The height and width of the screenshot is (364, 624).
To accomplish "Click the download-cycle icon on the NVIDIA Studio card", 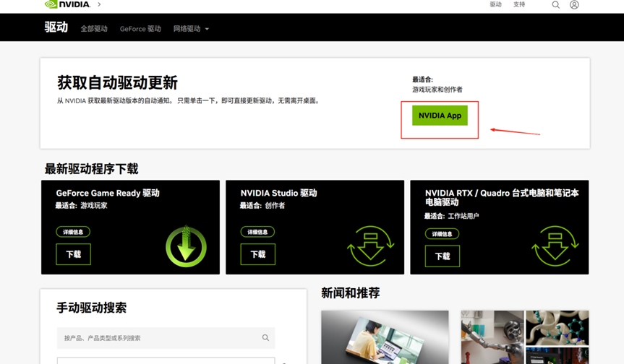I will click(x=370, y=246).
